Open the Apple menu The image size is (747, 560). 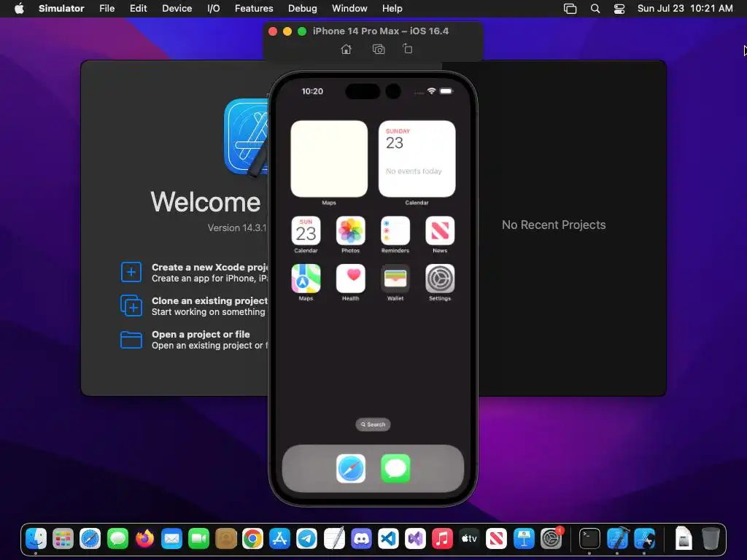point(19,8)
